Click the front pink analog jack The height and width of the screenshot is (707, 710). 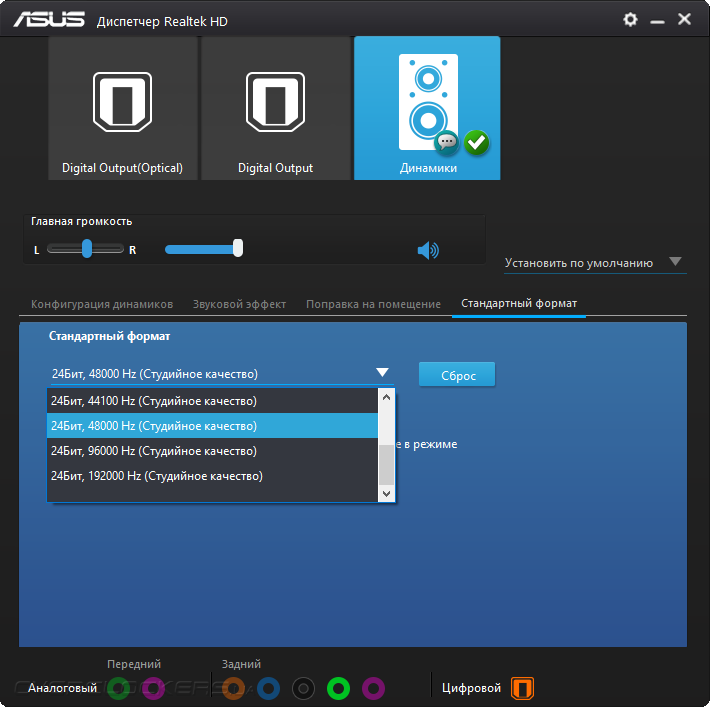click(154, 688)
